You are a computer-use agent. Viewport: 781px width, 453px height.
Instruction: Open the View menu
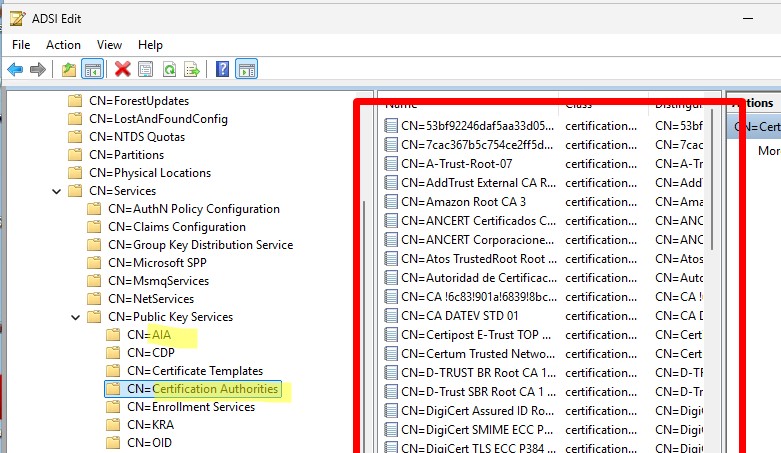tap(109, 45)
